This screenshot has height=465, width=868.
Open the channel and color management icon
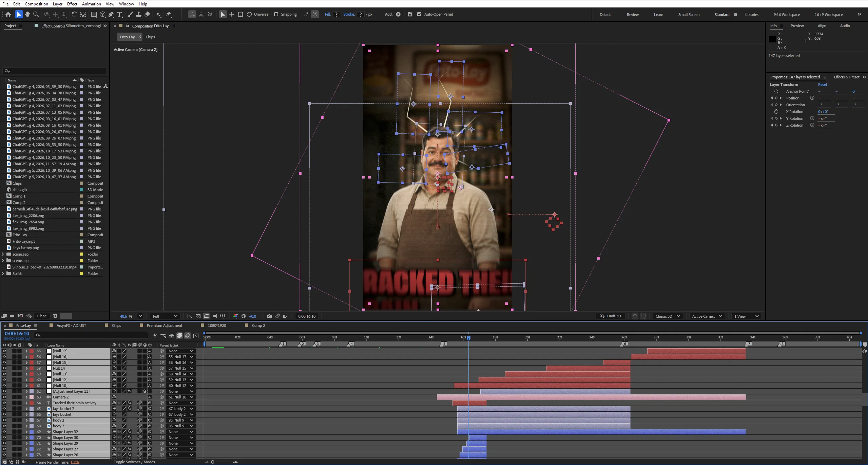click(235, 316)
